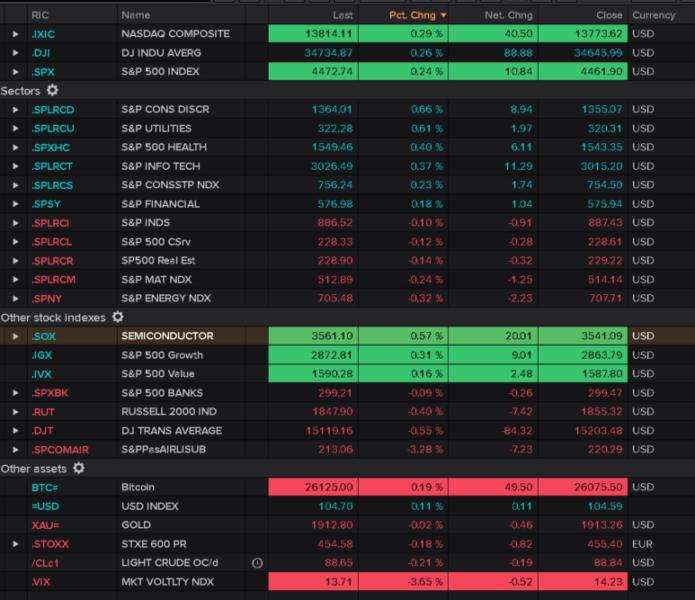This screenshot has width=695, height=600.
Task: Sort by RIC column header
Action: [x=40, y=16]
